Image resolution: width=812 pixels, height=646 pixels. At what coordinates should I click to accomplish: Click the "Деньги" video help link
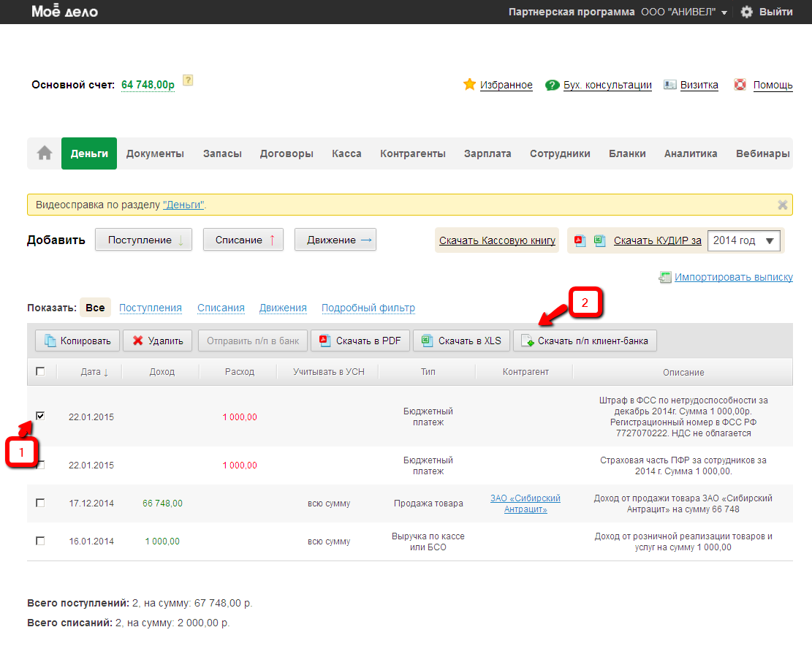click(x=184, y=205)
